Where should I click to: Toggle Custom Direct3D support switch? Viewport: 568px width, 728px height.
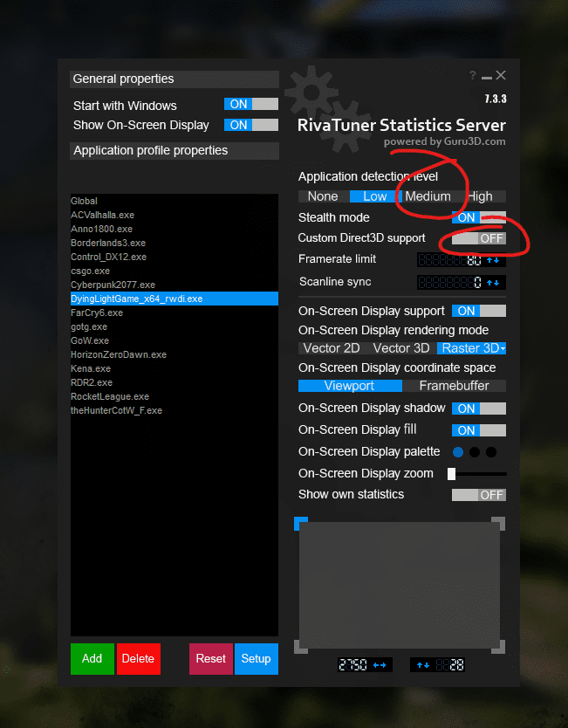pyautogui.click(x=479, y=238)
